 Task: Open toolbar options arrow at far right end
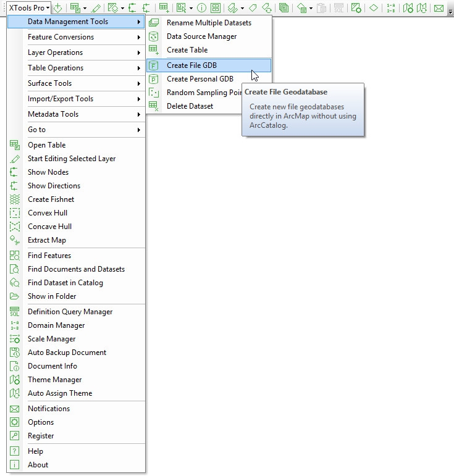coord(450,12)
